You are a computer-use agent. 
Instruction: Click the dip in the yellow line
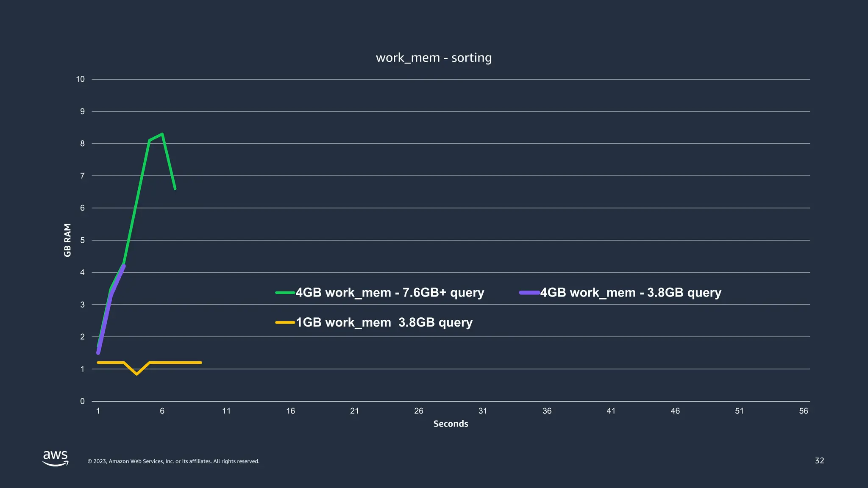(136, 374)
